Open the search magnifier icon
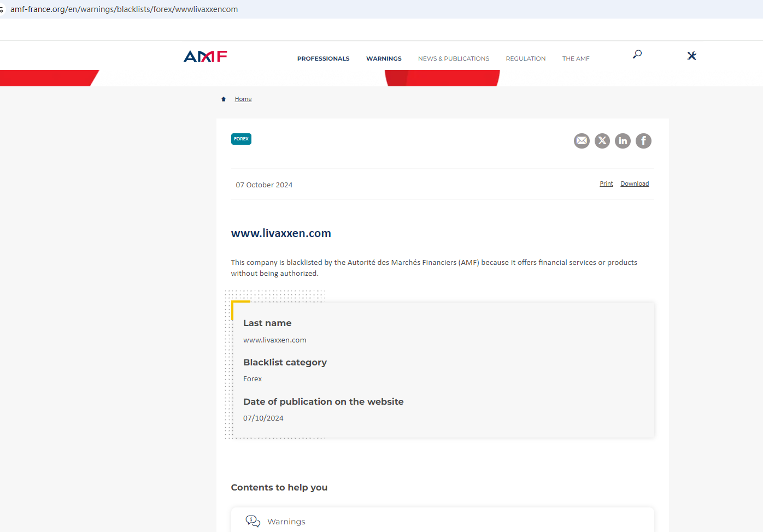763x532 pixels. pyautogui.click(x=637, y=54)
